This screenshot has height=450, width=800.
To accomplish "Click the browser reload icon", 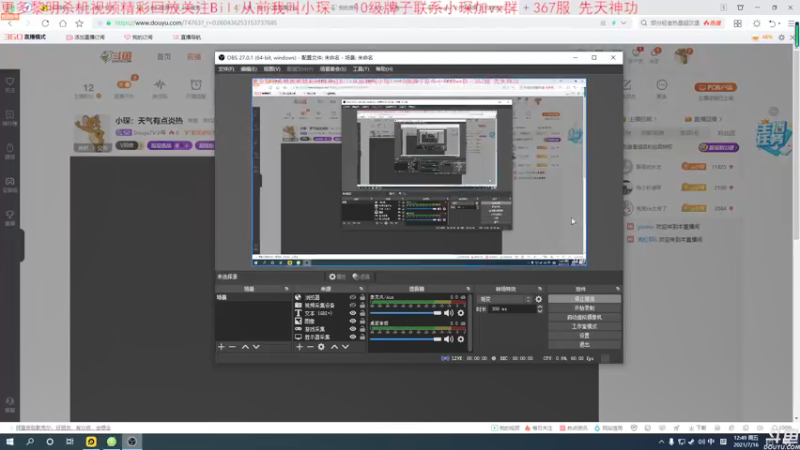I will click(x=45, y=23).
